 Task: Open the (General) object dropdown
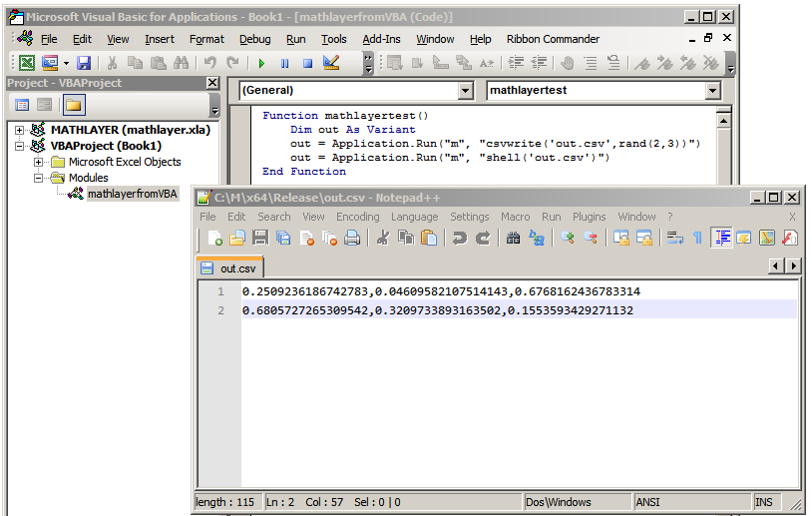tap(465, 91)
